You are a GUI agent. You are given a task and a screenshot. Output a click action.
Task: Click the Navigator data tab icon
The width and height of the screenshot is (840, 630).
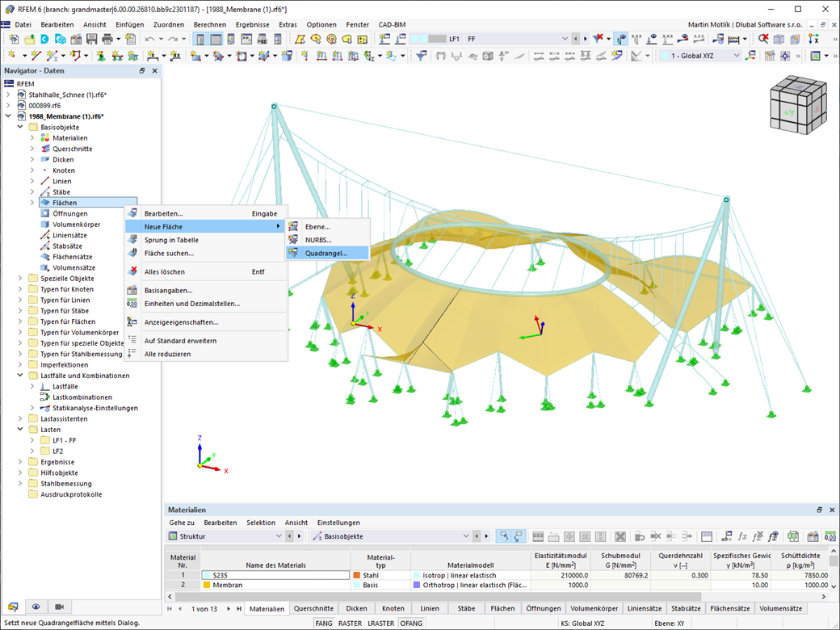[13, 607]
